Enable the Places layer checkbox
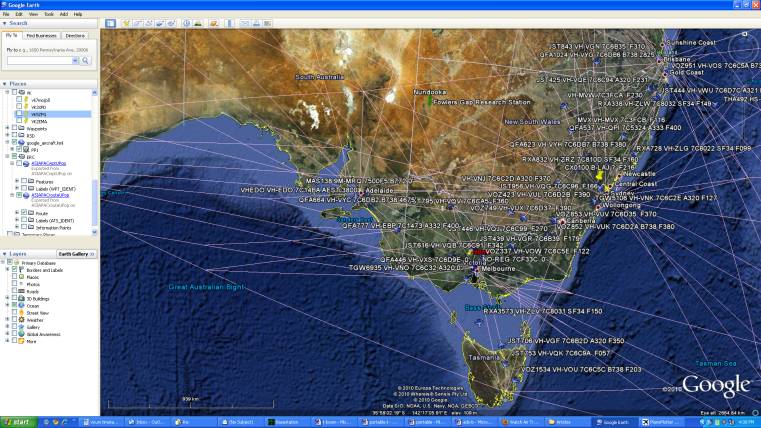 [15, 277]
